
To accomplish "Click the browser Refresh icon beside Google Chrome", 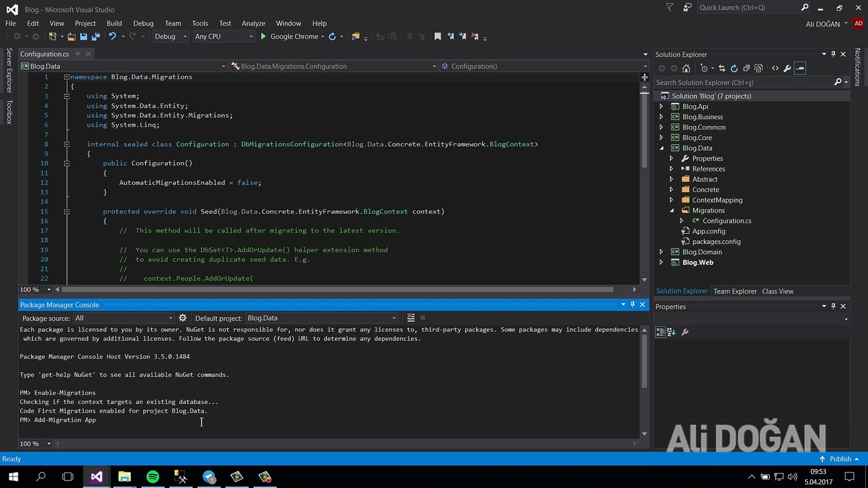I will [x=332, y=37].
